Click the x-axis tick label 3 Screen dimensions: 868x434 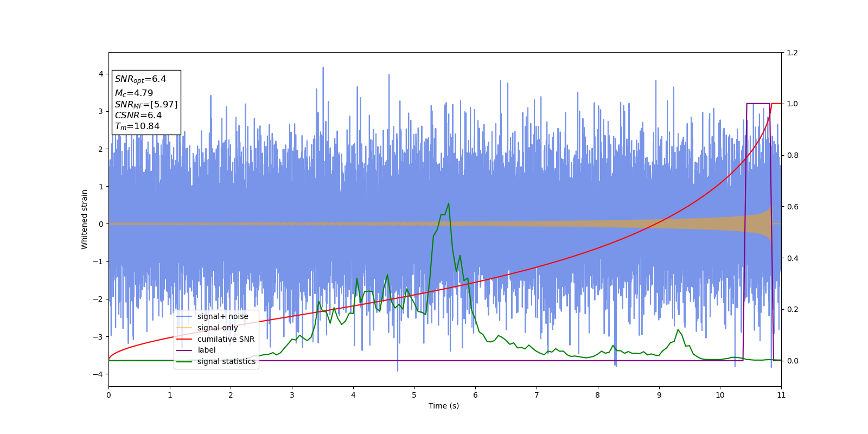click(292, 395)
